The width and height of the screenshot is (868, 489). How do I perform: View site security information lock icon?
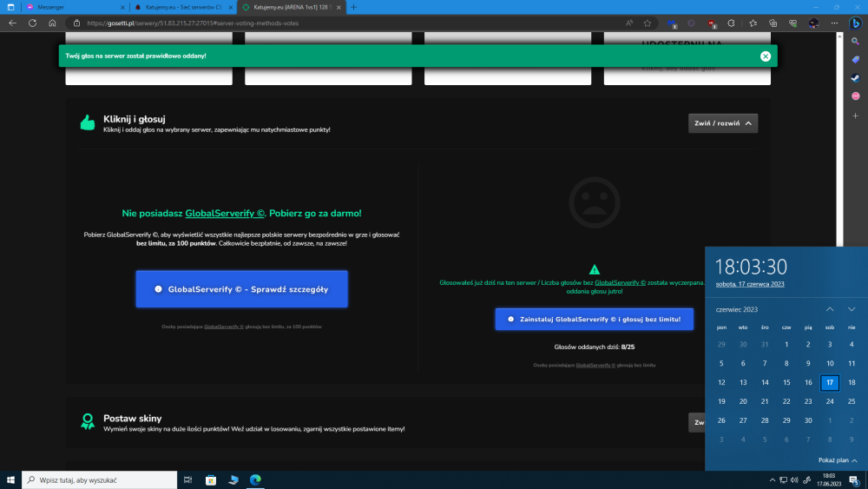(77, 23)
